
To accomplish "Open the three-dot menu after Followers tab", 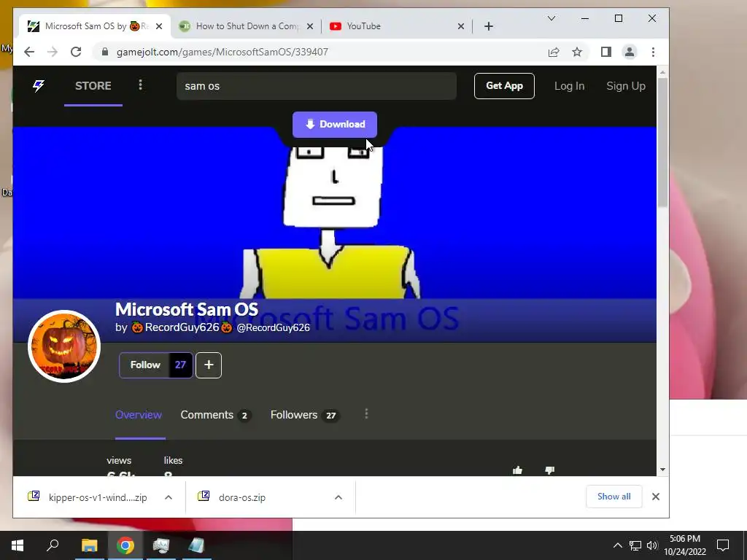I will [366, 414].
